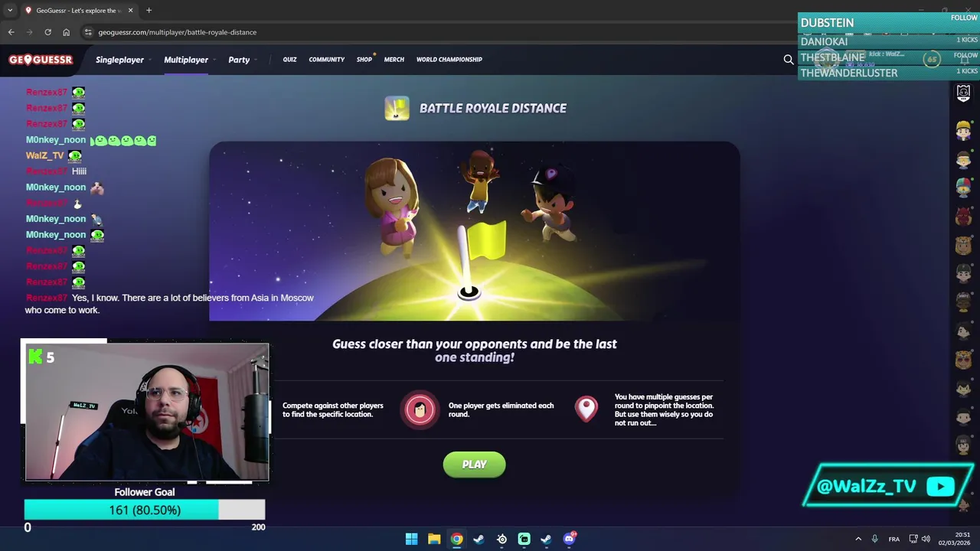Image resolution: width=980 pixels, height=551 pixels.
Task: Click the Follower Goal progress bar
Action: (x=145, y=510)
